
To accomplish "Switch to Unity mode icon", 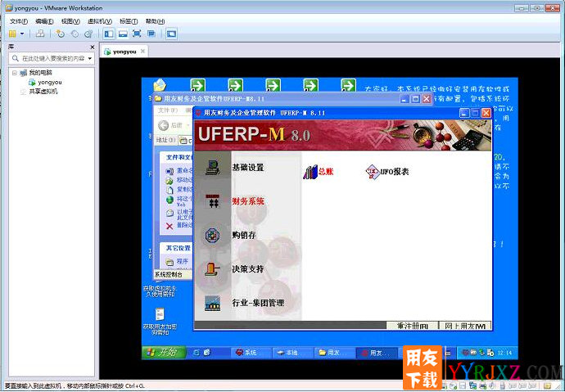I will (151, 34).
